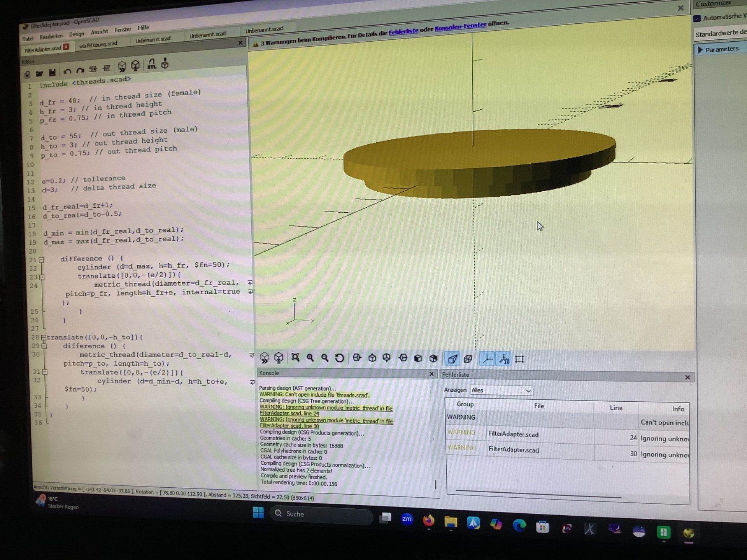The width and height of the screenshot is (747, 560).
Task: Click the Preview icon in the viewport toolbar
Action: (264, 358)
